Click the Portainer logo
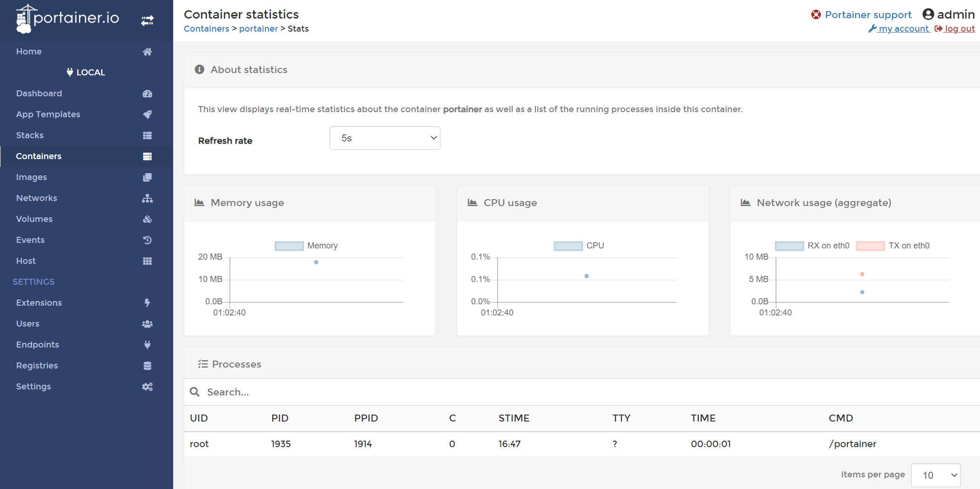 coord(68,19)
